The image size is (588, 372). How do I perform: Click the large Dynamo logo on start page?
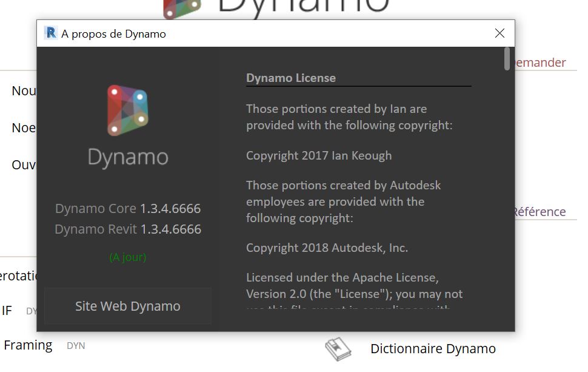pyautogui.click(x=182, y=8)
